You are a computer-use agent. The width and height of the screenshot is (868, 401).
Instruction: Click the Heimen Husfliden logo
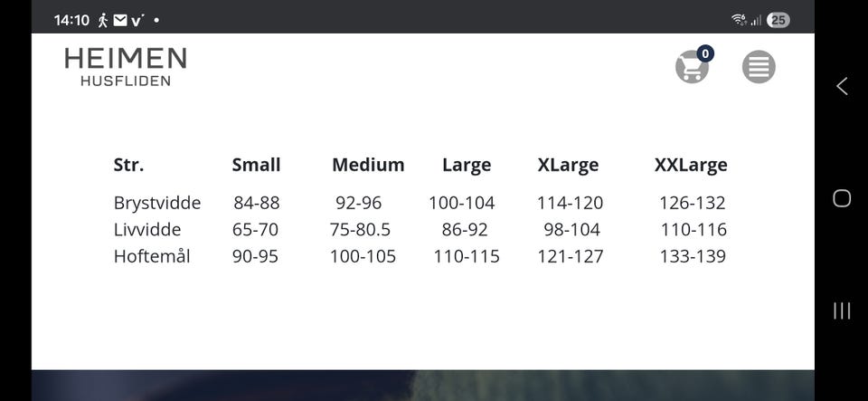click(126, 67)
